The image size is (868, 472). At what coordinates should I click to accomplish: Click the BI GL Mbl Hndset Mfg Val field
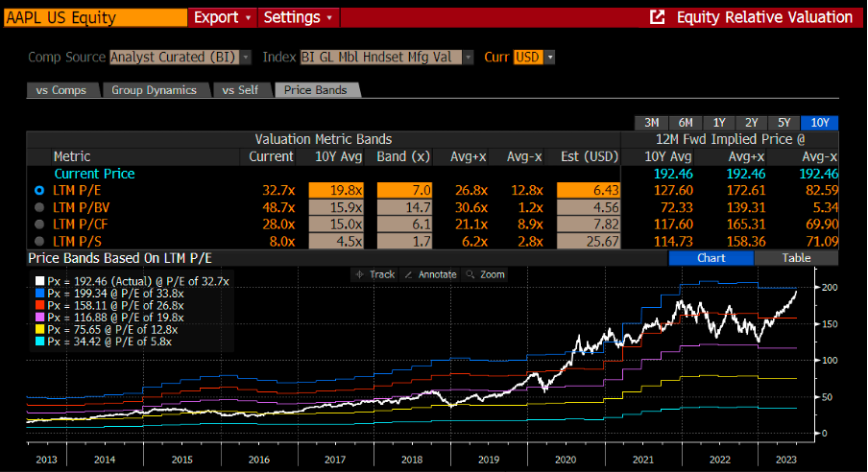pyautogui.click(x=381, y=57)
